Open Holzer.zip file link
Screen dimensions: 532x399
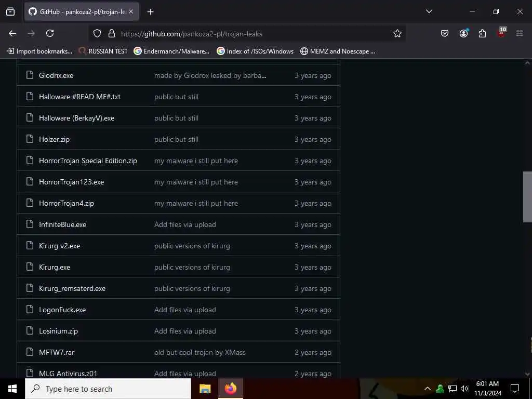click(x=54, y=139)
